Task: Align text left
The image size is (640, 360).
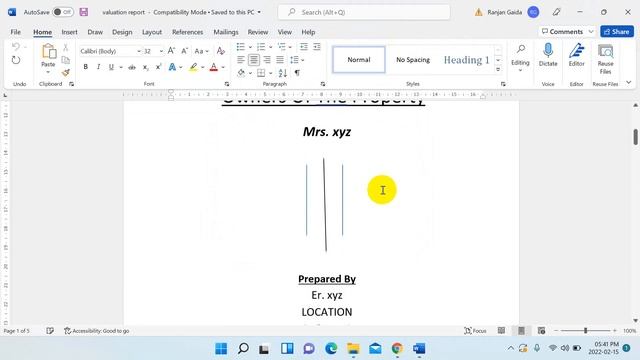Action: point(240,60)
